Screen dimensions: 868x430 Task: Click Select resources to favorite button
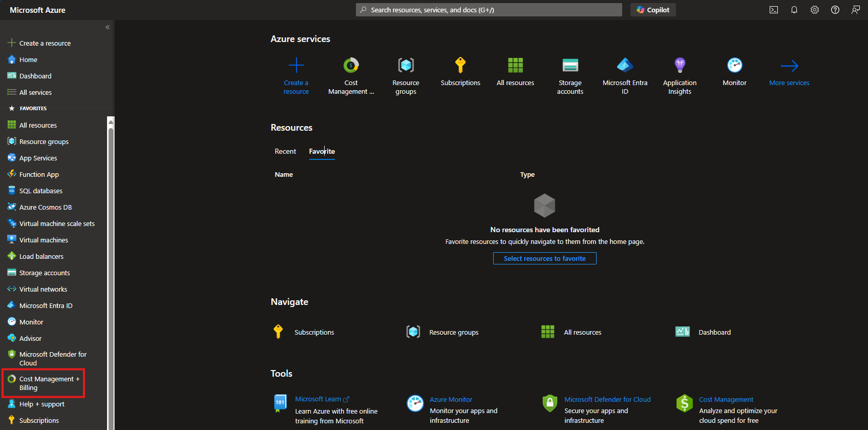(x=544, y=258)
